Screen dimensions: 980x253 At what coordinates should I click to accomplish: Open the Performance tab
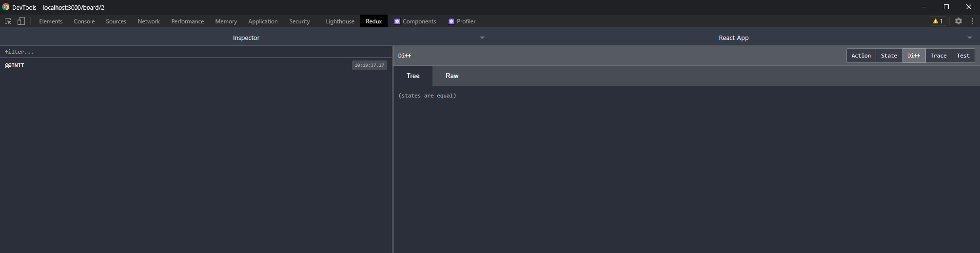point(188,21)
